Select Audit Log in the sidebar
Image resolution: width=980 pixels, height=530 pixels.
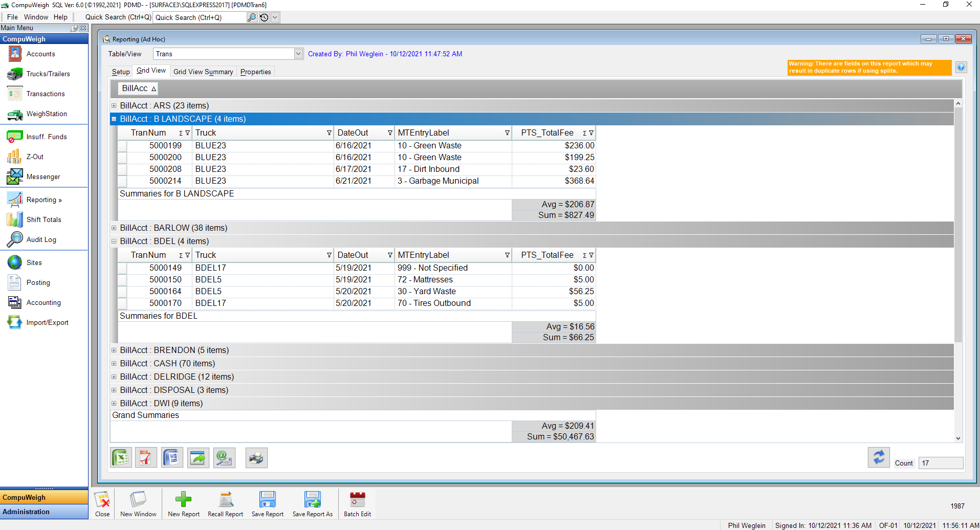pos(41,239)
